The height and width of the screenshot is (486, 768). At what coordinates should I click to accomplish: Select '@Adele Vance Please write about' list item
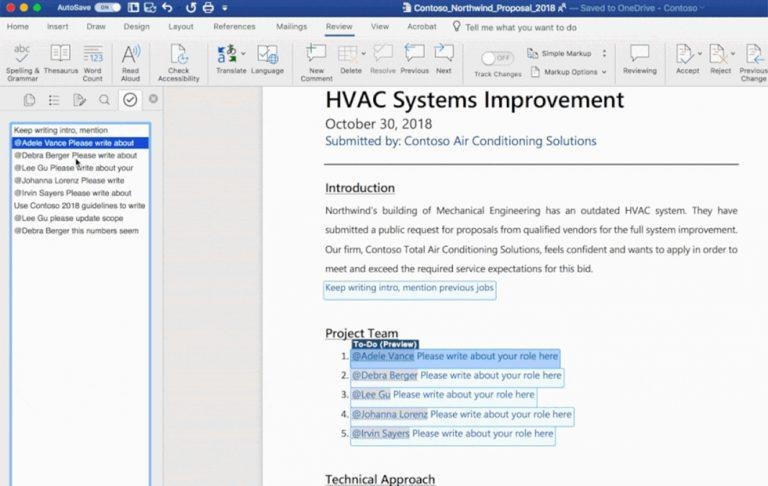pos(80,143)
